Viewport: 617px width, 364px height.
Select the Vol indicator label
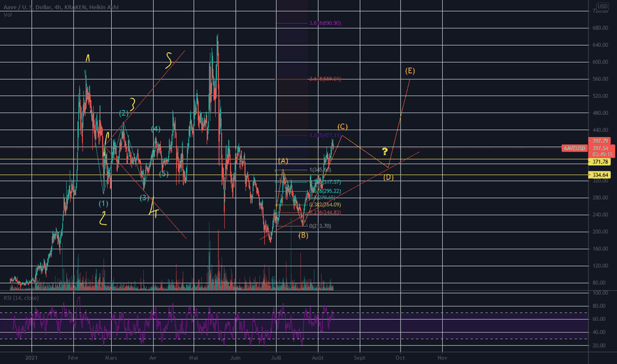tap(7, 15)
